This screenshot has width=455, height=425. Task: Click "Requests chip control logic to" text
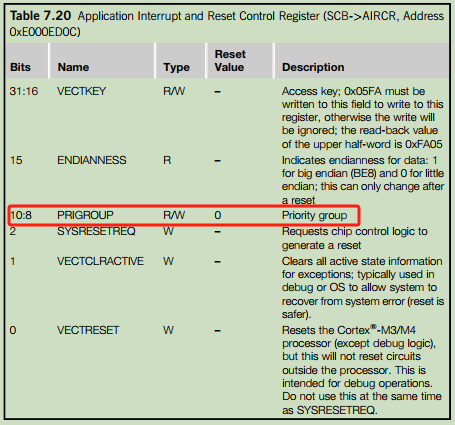[x=355, y=231]
